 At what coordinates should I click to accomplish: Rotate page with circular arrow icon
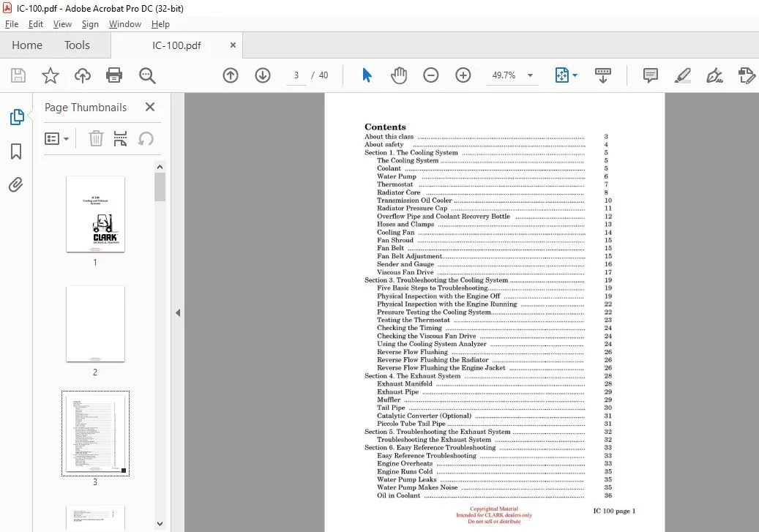[146, 139]
